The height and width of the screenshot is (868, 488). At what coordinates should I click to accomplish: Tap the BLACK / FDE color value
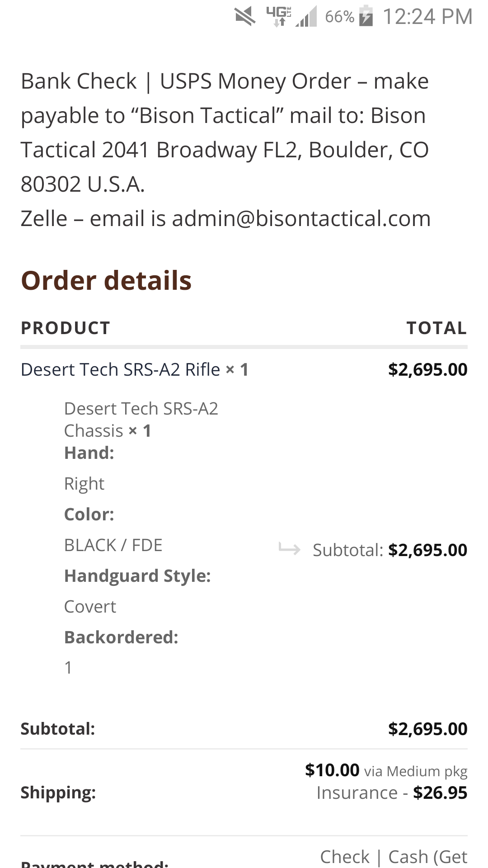point(113,545)
